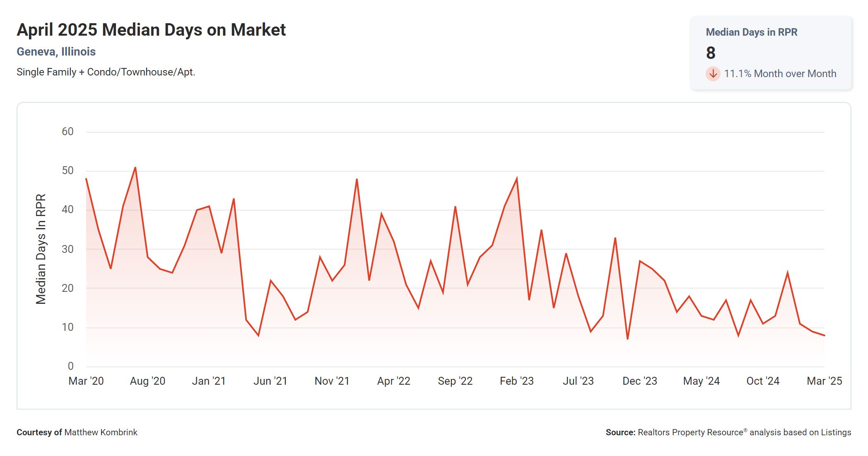Click the Apr '22 x-axis label
868x456 pixels.
[393, 381]
